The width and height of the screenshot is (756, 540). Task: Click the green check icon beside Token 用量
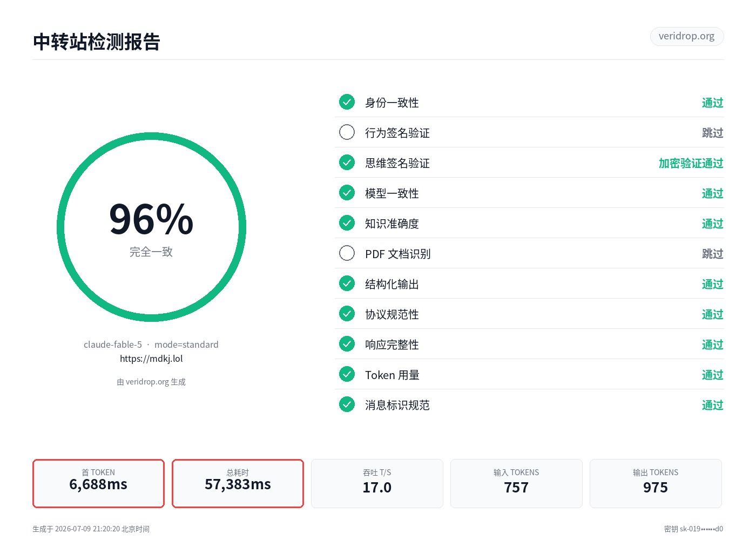[x=347, y=374]
